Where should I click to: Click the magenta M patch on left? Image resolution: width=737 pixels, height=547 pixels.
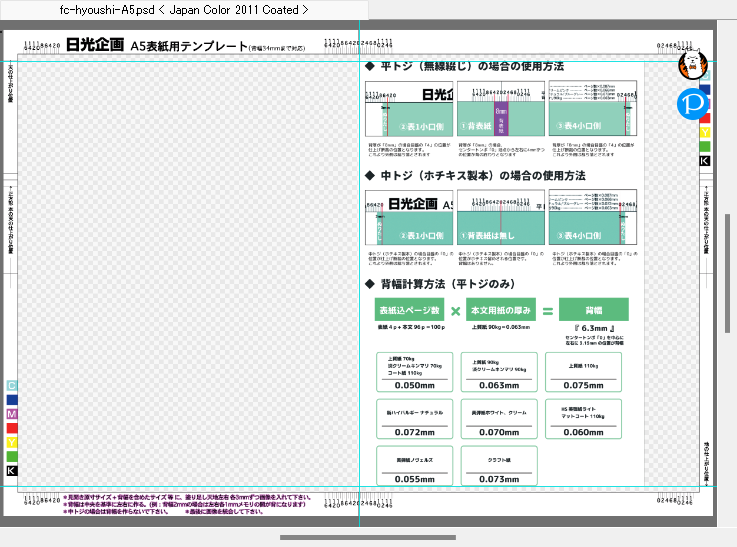pos(12,414)
